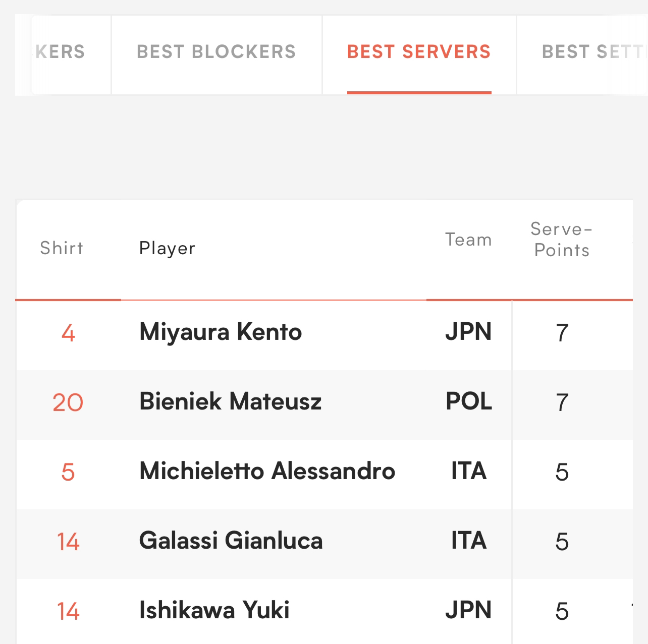Screen dimensions: 648x644
Task: Open the partially visible Best Setters tab
Action: coord(583,52)
